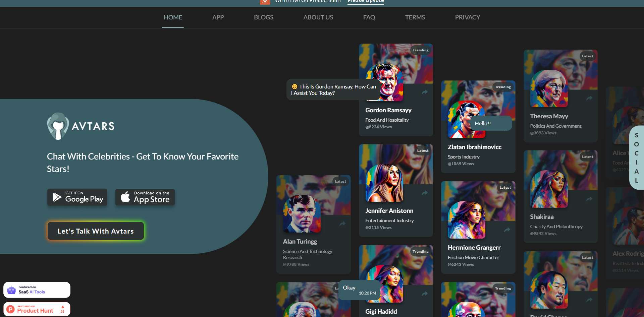Share the Shakiraa card
This screenshot has width=644, height=317.
[x=589, y=199]
